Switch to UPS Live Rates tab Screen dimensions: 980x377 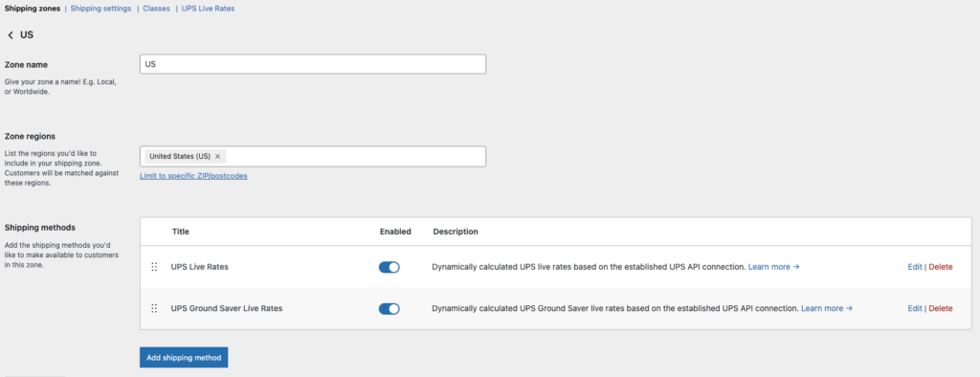point(208,9)
